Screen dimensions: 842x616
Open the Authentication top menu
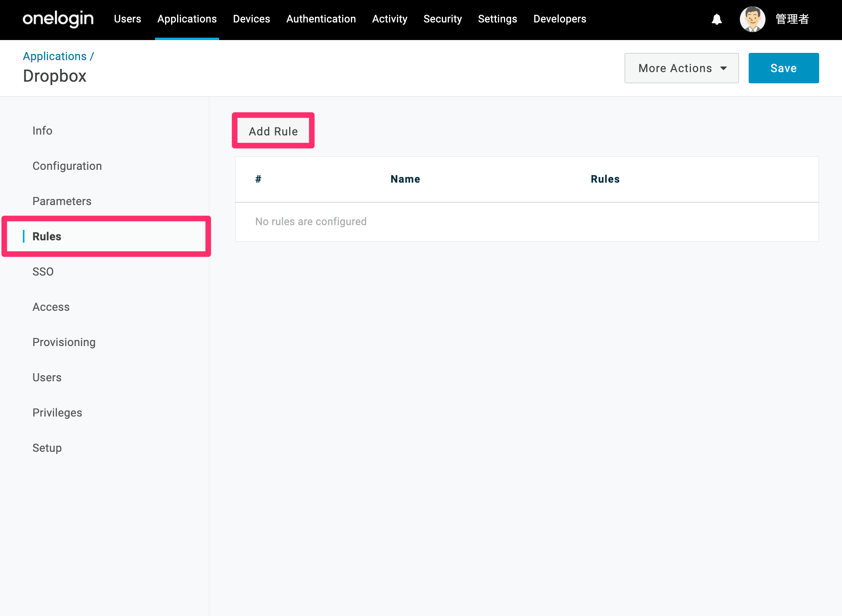(321, 19)
